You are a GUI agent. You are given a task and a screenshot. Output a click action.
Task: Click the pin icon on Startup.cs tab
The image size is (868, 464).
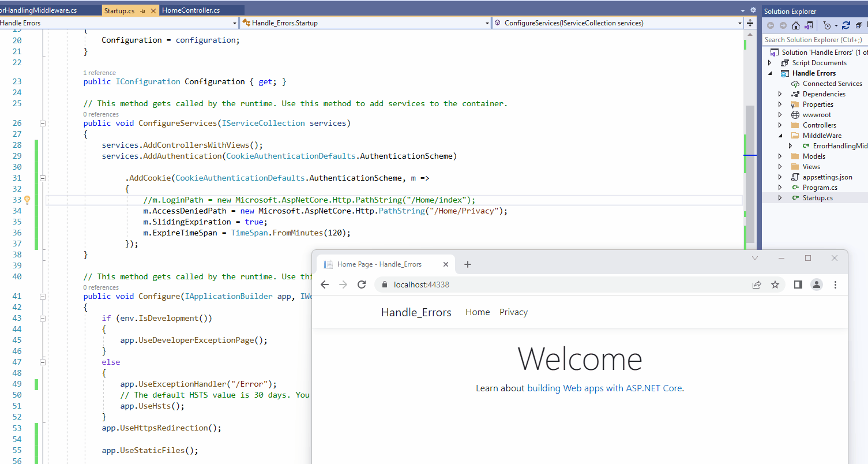142,10
